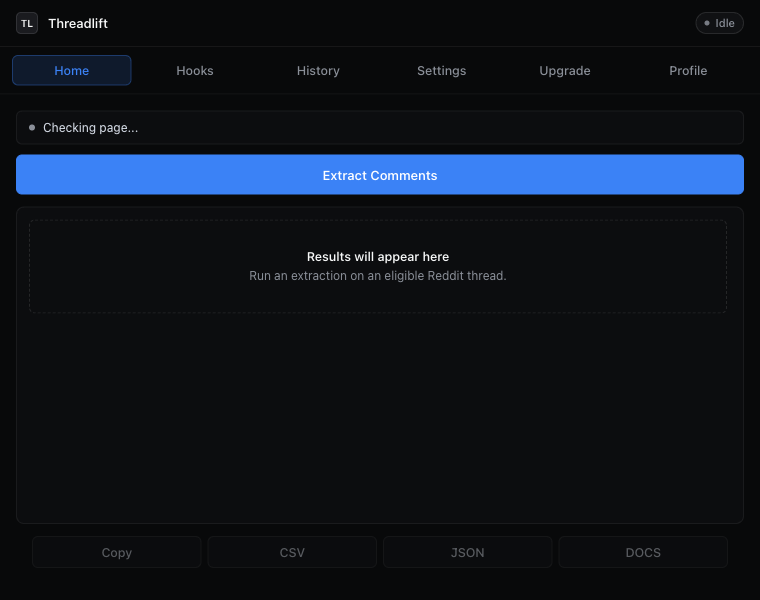Click the Extract Comments button
760x600 pixels.
click(x=380, y=174)
